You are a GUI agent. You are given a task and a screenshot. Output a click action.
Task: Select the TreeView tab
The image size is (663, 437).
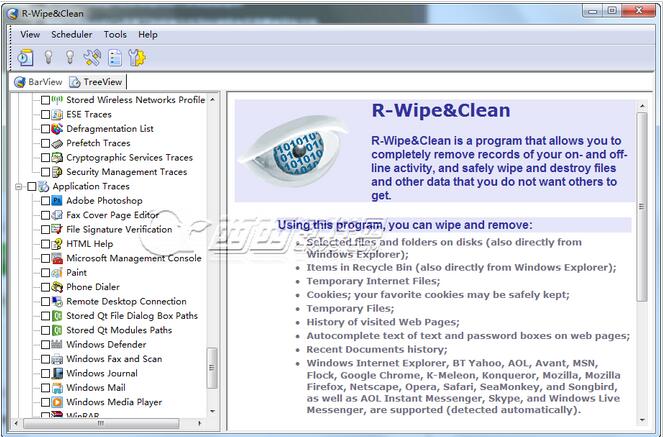click(96, 82)
